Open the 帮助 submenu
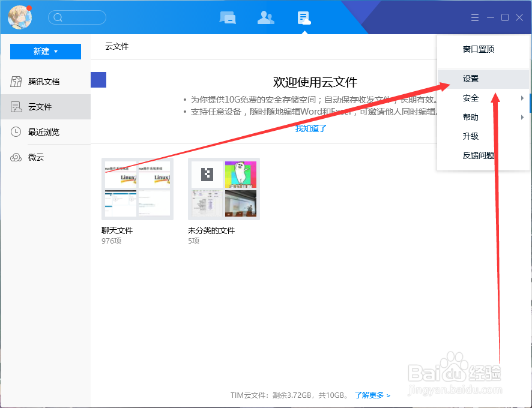This screenshot has height=408, width=532. [483, 118]
